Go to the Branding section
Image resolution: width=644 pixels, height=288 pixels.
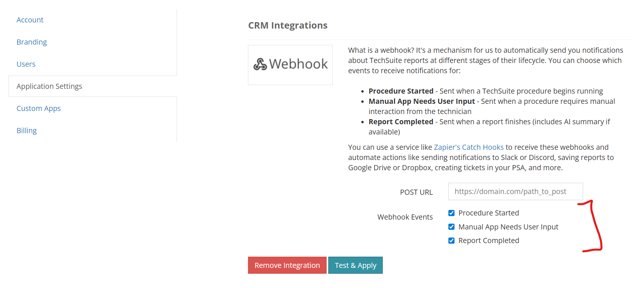click(32, 42)
